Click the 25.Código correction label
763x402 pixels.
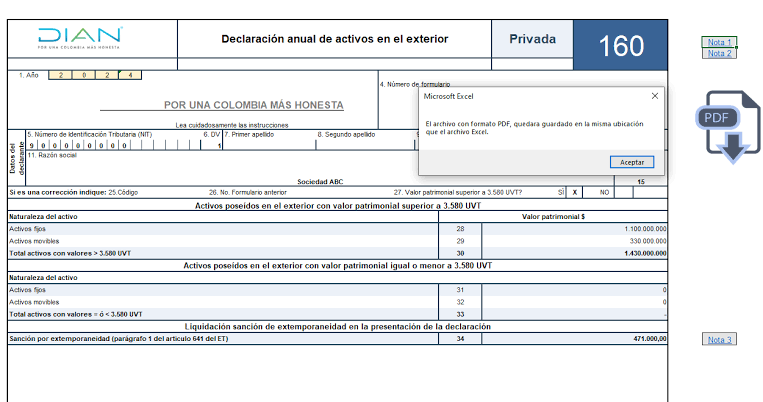pyautogui.click(x=123, y=193)
